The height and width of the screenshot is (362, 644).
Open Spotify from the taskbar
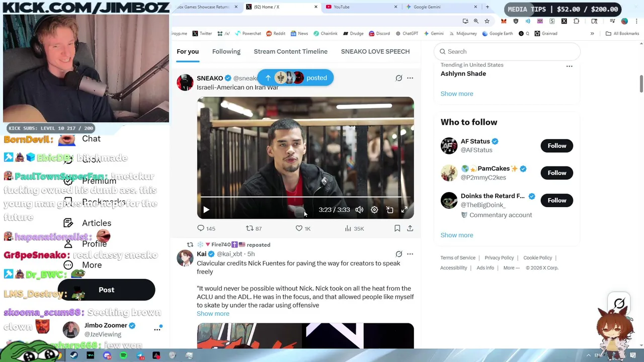[x=123, y=355]
